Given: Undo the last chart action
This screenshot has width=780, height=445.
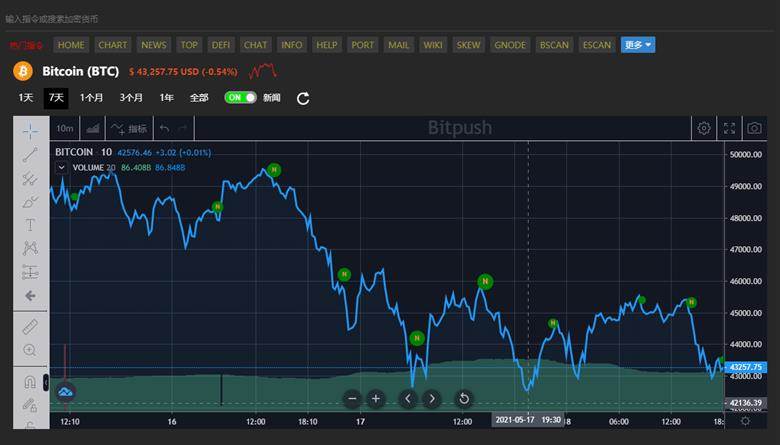Looking at the screenshot, I should coord(165,129).
